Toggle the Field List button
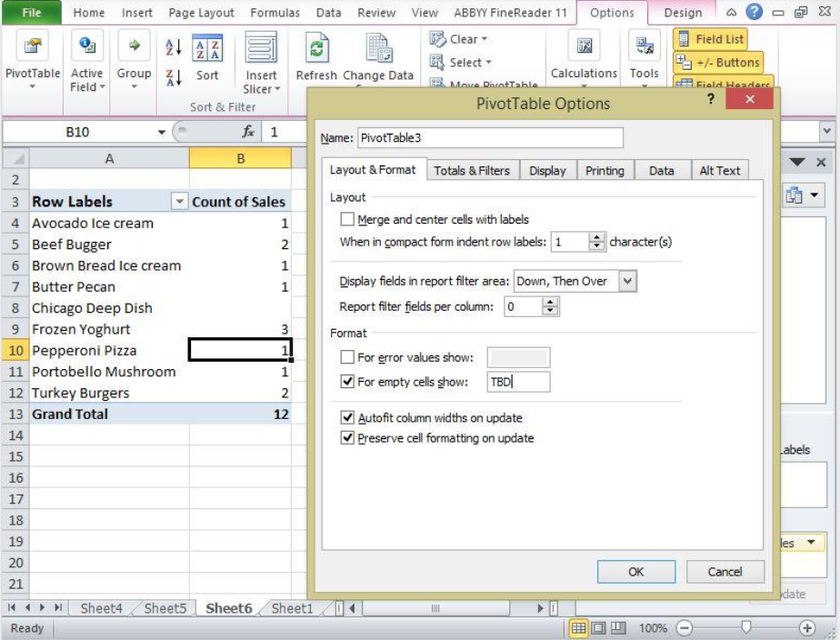 click(x=708, y=39)
